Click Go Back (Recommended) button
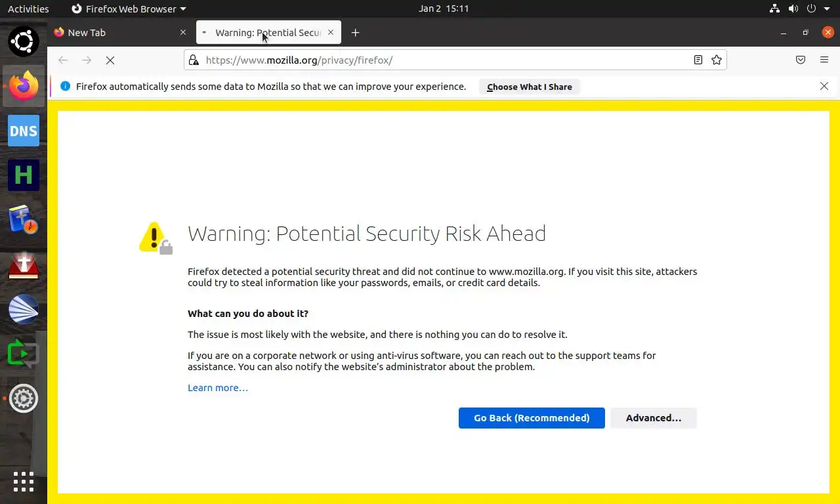The width and height of the screenshot is (840, 504). tap(532, 418)
